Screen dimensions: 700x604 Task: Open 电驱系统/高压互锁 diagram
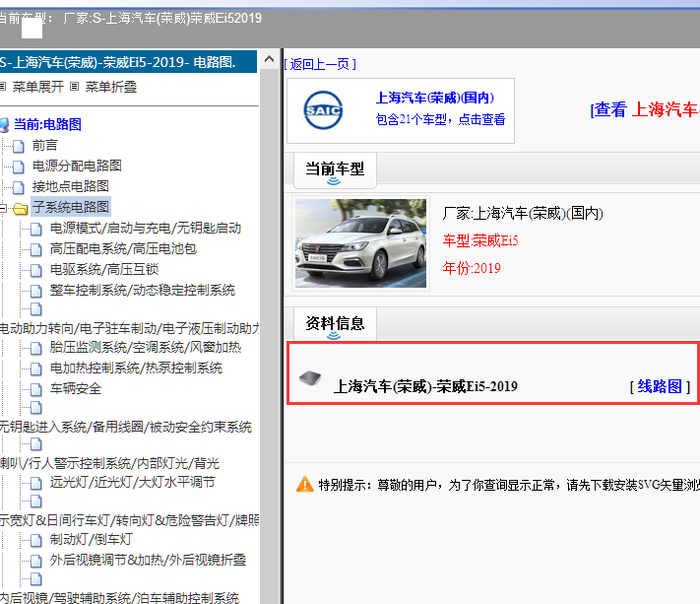coord(104,269)
